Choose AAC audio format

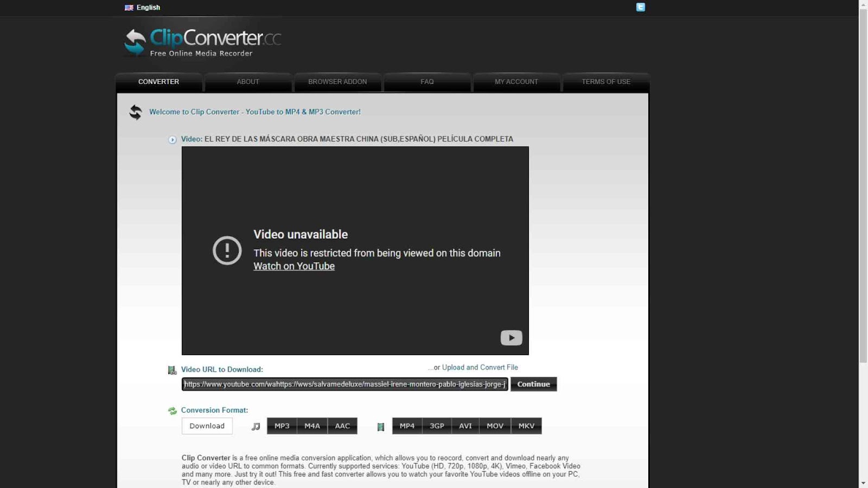342,426
